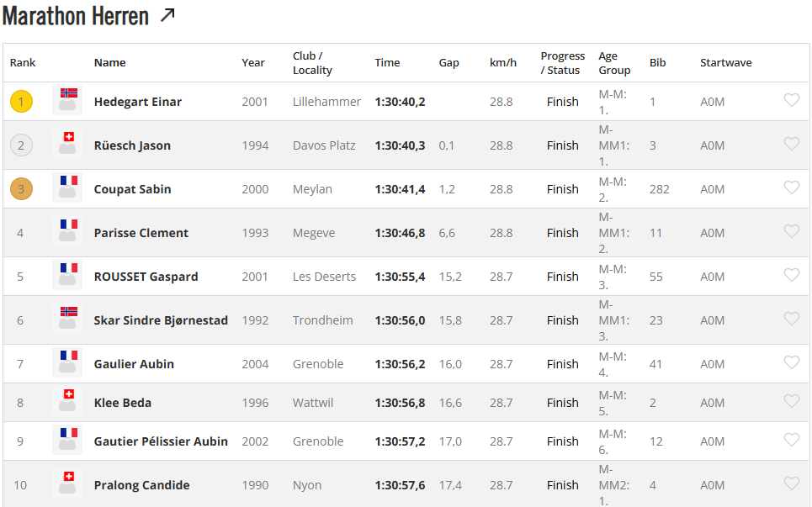812x507 pixels.
Task: Click the Name column header
Action: pos(109,63)
